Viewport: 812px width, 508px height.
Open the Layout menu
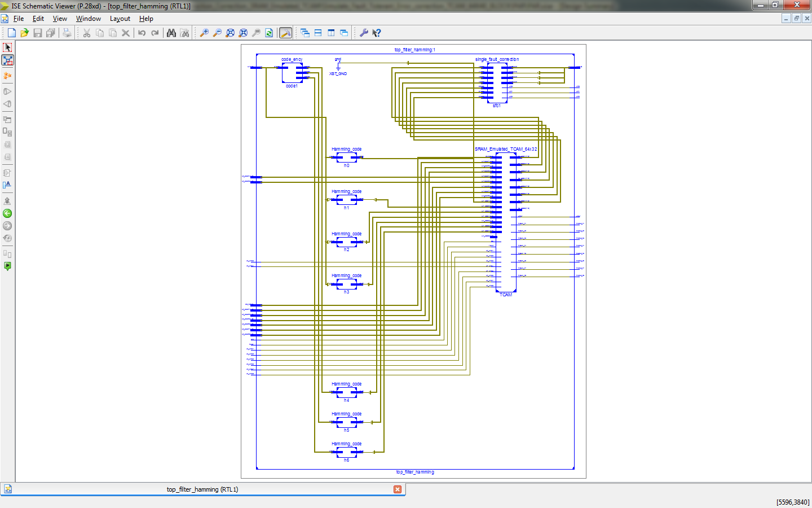[120, 19]
